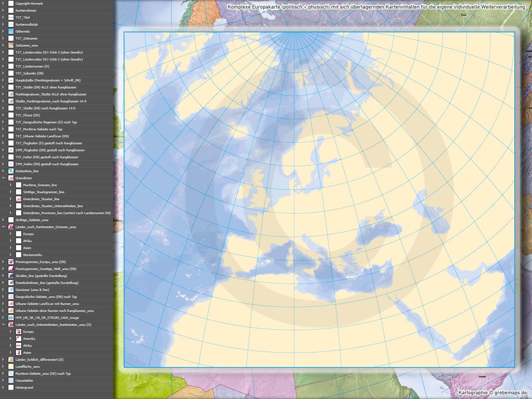Click the Provinzgrenzen_Europa_area layer thumbnail
The image size is (532, 399).
click(11, 262)
